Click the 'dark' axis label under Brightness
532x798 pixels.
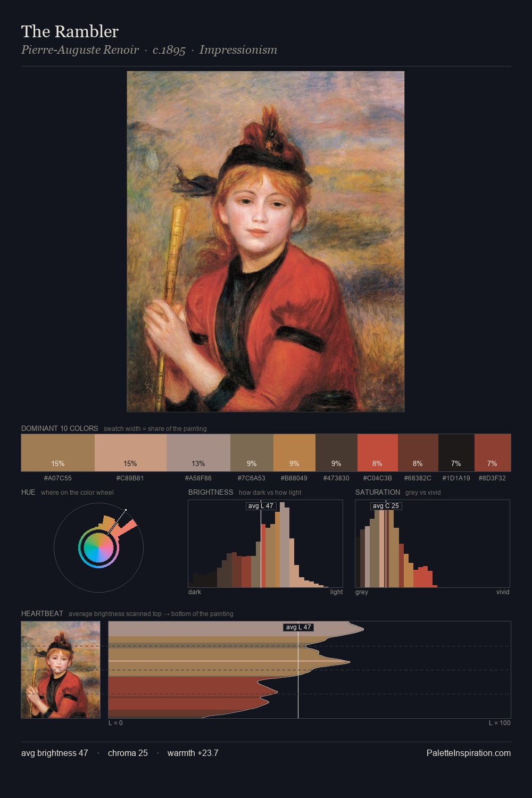[x=195, y=592]
